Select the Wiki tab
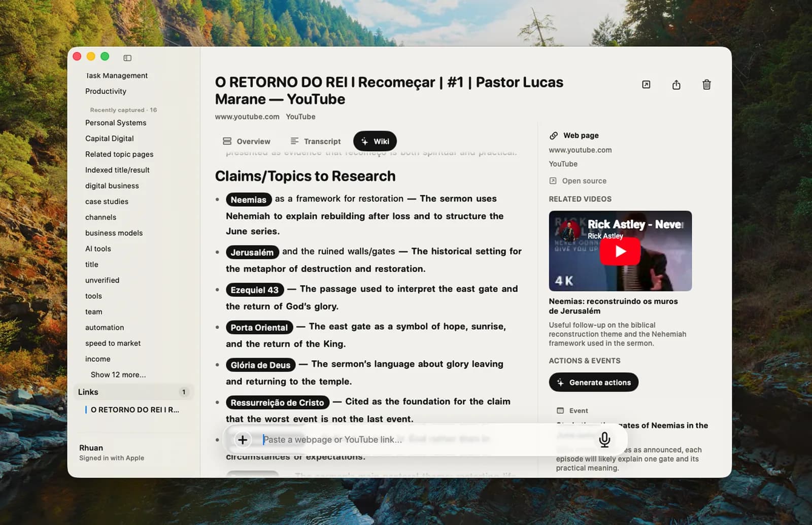This screenshot has width=812, height=525. pos(375,142)
